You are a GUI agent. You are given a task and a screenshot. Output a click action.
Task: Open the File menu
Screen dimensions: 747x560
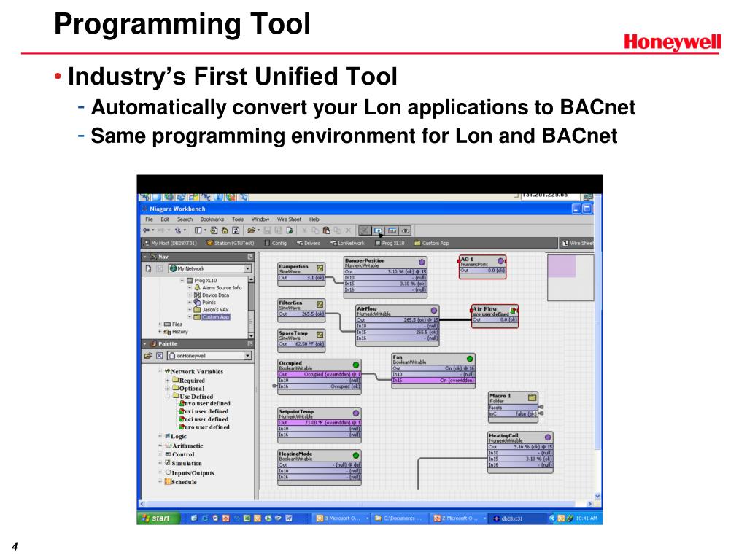click(149, 219)
